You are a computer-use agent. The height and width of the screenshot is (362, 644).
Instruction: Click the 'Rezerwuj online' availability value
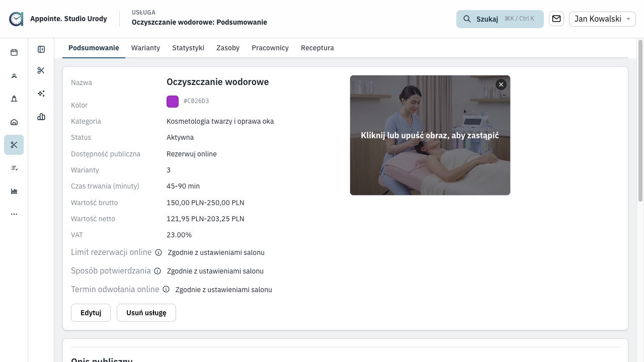click(x=192, y=154)
